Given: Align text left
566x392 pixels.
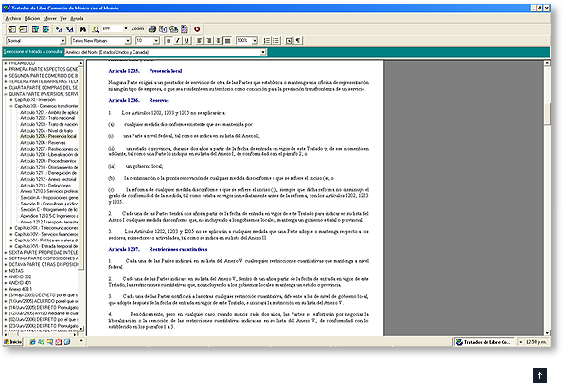Looking at the screenshot, I should point(200,41).
